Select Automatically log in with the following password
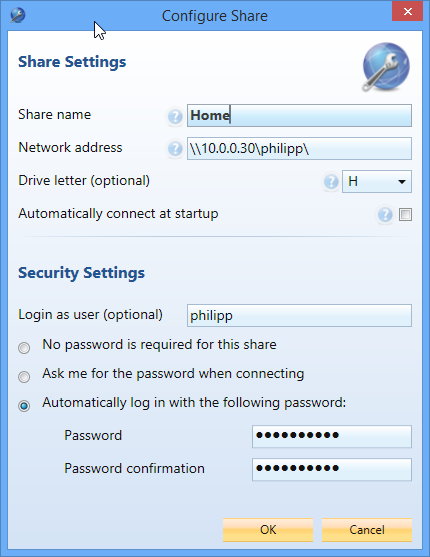The width and height of the screenshot is (430, 557). (x=24, y=406)
